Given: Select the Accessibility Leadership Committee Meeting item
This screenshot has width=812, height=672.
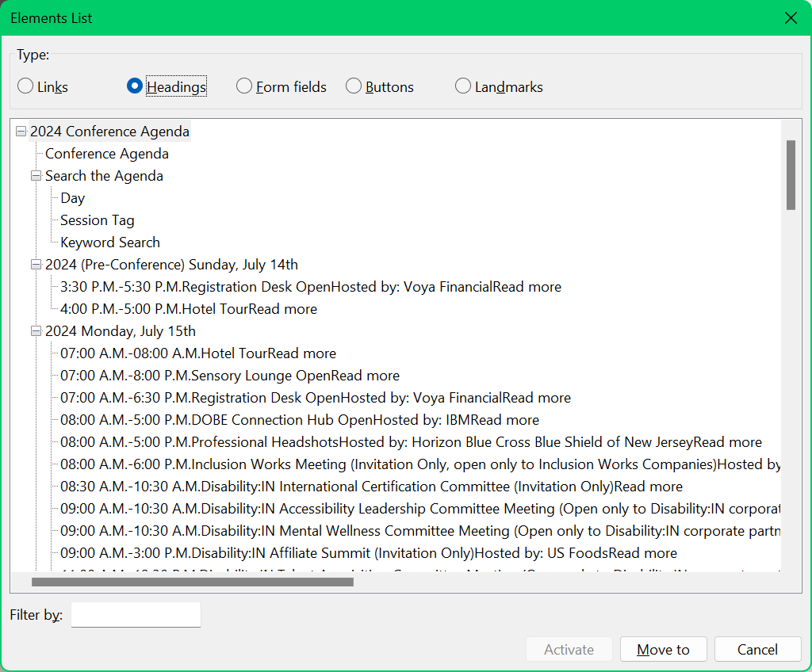Looking at the screenshot, I should pos(420,510).
